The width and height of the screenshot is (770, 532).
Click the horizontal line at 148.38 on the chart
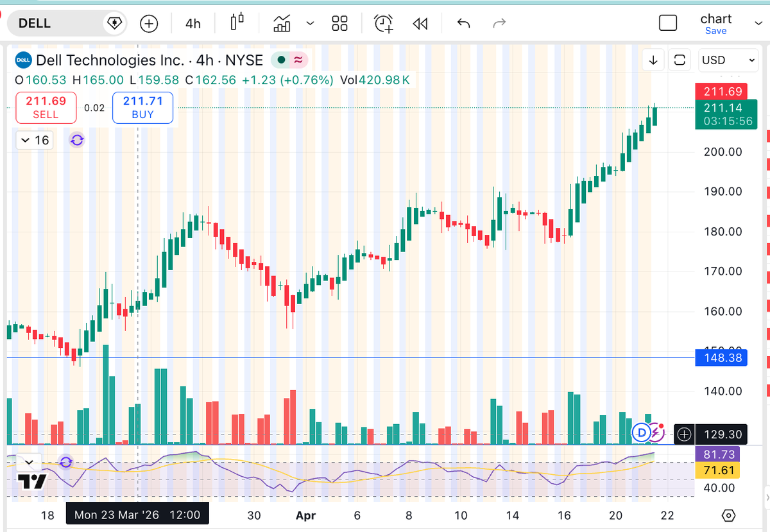350,357
